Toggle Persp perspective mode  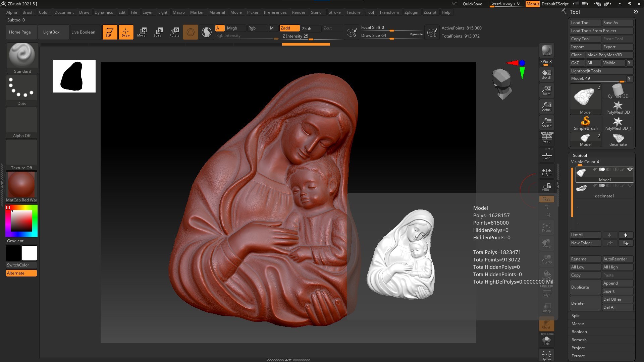[546, 138]
